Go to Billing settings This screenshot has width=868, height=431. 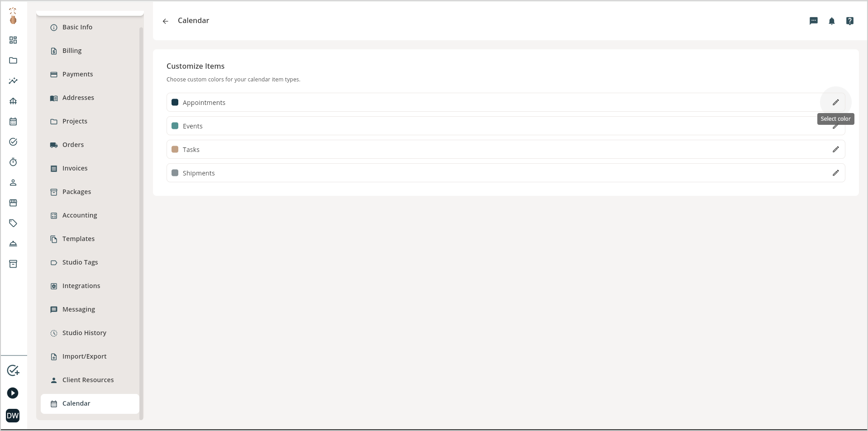[x=90, y=51]
